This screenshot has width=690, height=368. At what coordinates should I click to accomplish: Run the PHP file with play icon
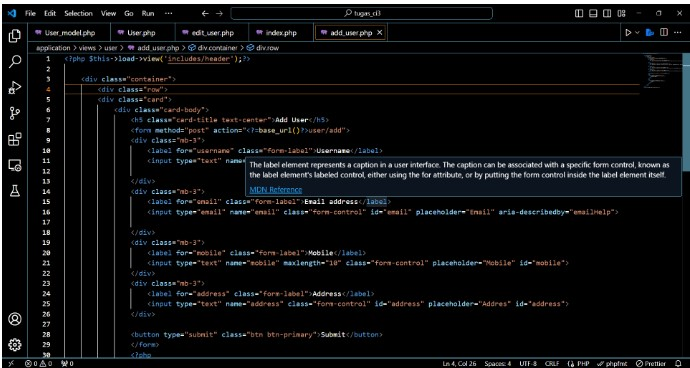point(628,33)
